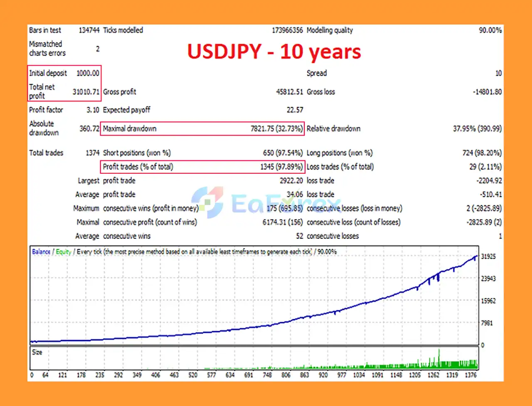Click the Gross profit value 45812.51
The width and height of the screenshot is (532, 406).
289,92
